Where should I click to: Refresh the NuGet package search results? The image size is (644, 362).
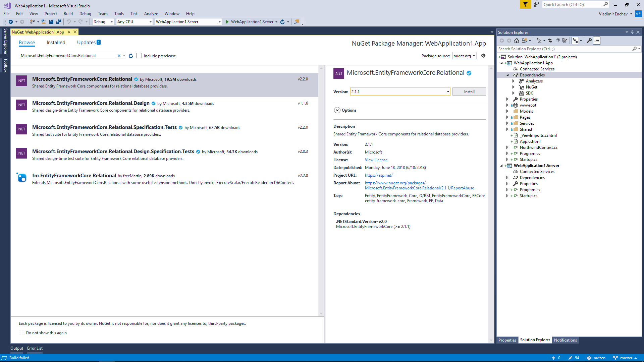[x=131, y=56]
